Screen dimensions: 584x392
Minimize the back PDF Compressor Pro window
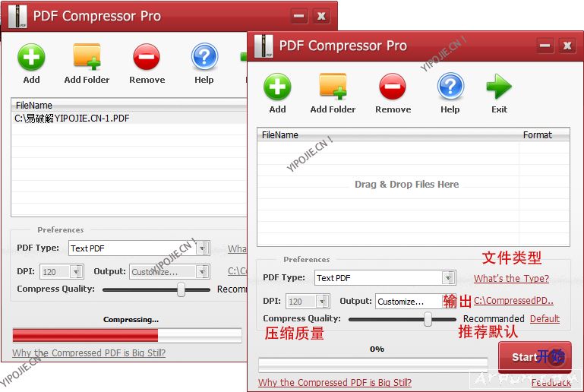coord(299,16)
